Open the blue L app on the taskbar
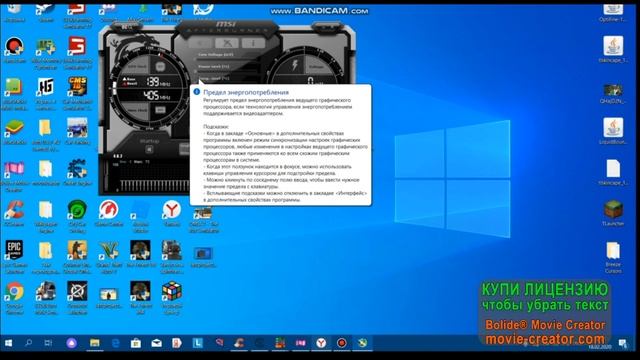Viewport: 640px width, 360px height. click(x=198, y=343)
